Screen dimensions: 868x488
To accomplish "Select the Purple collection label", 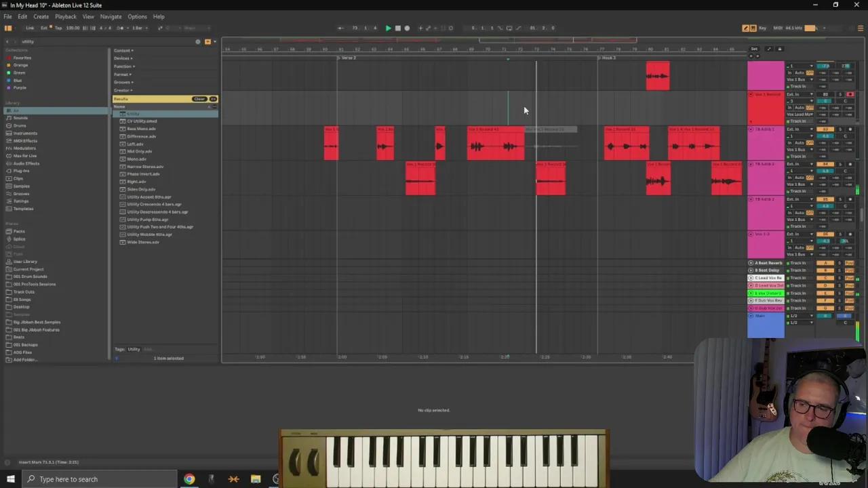I will (20, 87).
